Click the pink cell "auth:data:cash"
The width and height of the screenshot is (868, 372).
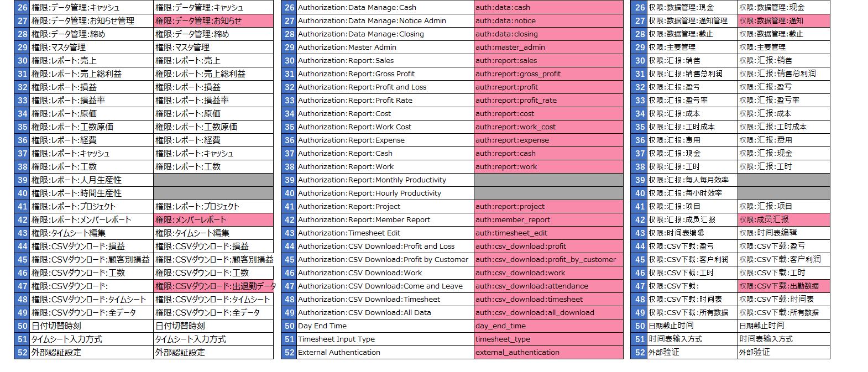point(548,8)
